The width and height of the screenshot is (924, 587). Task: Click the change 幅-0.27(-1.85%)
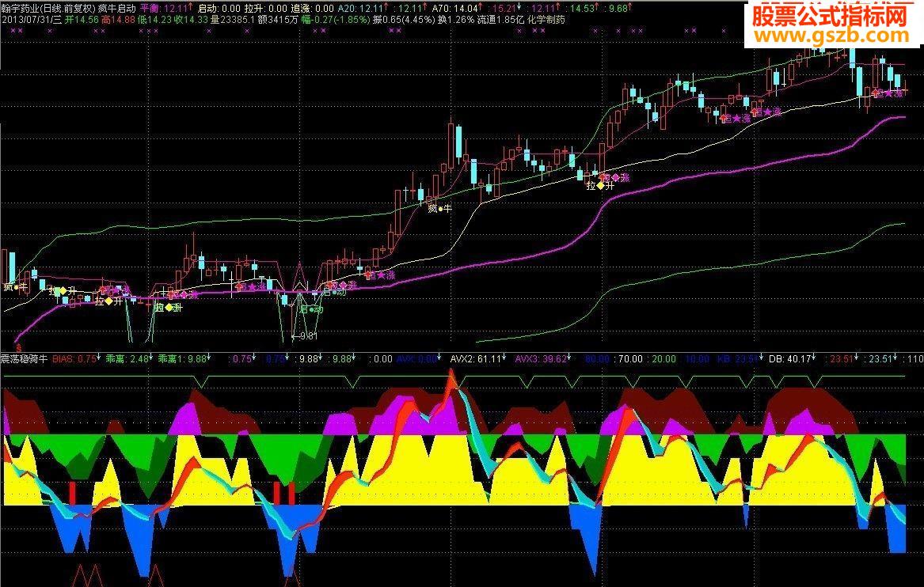coord(335,20)
